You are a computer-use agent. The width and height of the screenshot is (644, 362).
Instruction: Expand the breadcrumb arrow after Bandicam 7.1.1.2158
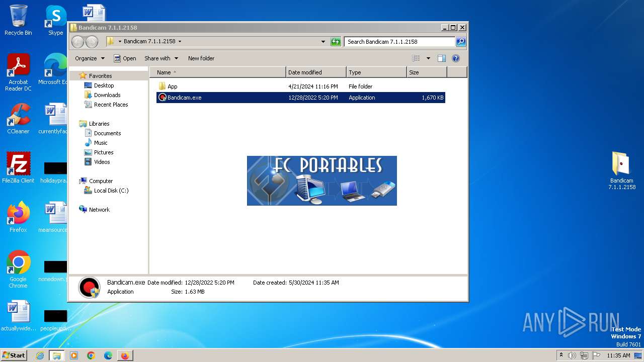tap(180, 42)
